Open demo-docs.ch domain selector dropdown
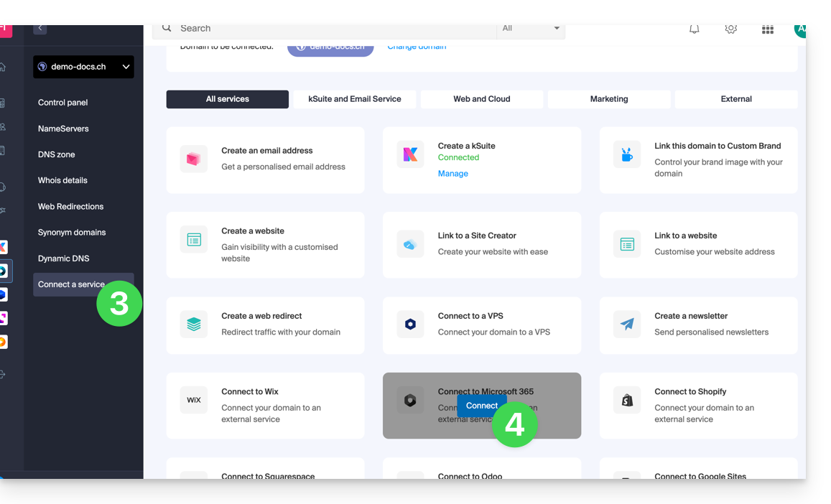The height and width of the screenshot is (504, 831). click(x=83, y=67)
